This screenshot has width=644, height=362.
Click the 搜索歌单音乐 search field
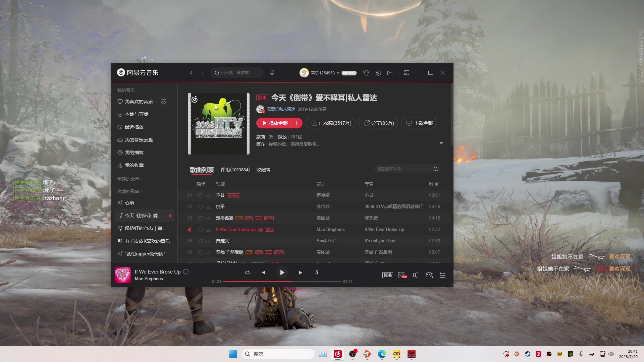pyautogui.click(x=408, y=169)
